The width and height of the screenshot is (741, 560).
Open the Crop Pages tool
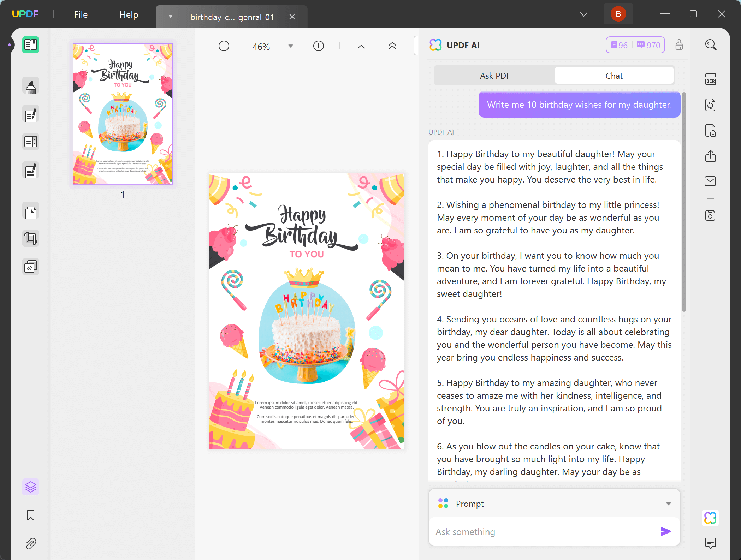click(x=31, y=238)
